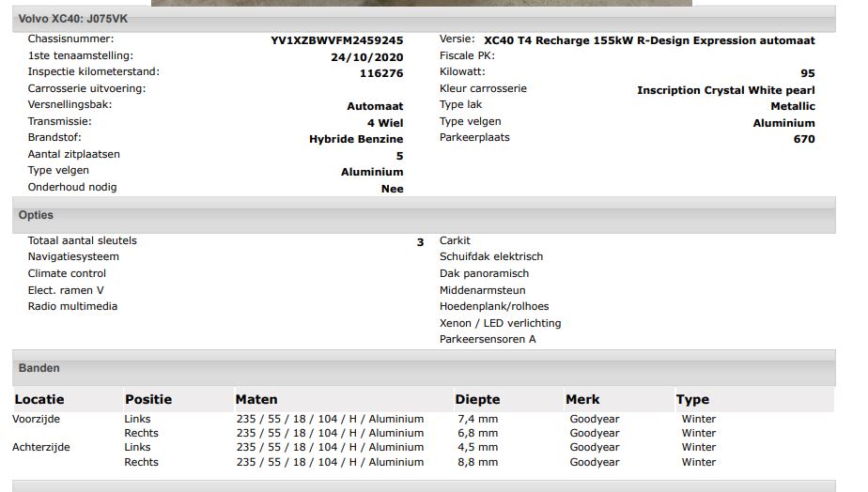Select Inscription Crystal White pearl colour value
The width and height of the screenshot is (868, 492).
click(x=725, y=90)
